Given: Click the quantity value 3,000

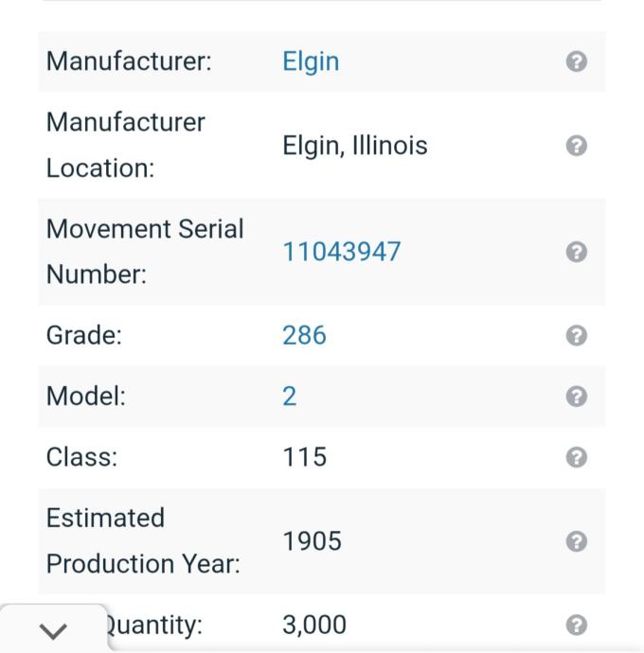Looking at the screenshot, I should tap(314, 626).
